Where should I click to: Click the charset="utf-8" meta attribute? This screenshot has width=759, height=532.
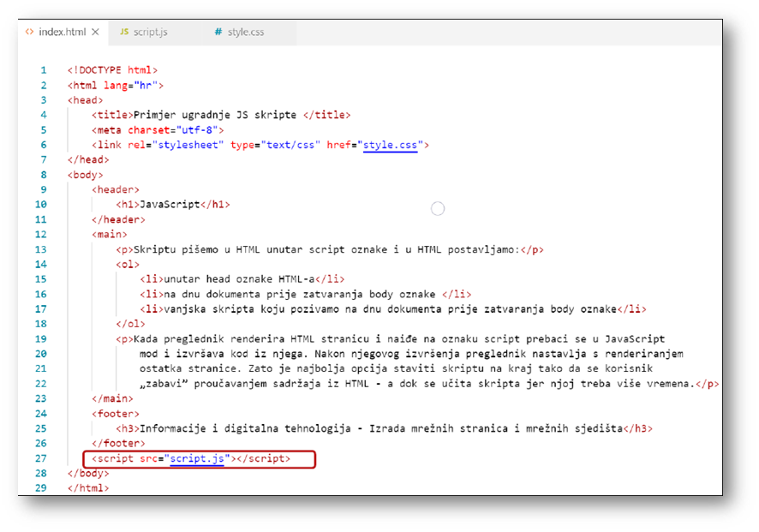point(173,130)
